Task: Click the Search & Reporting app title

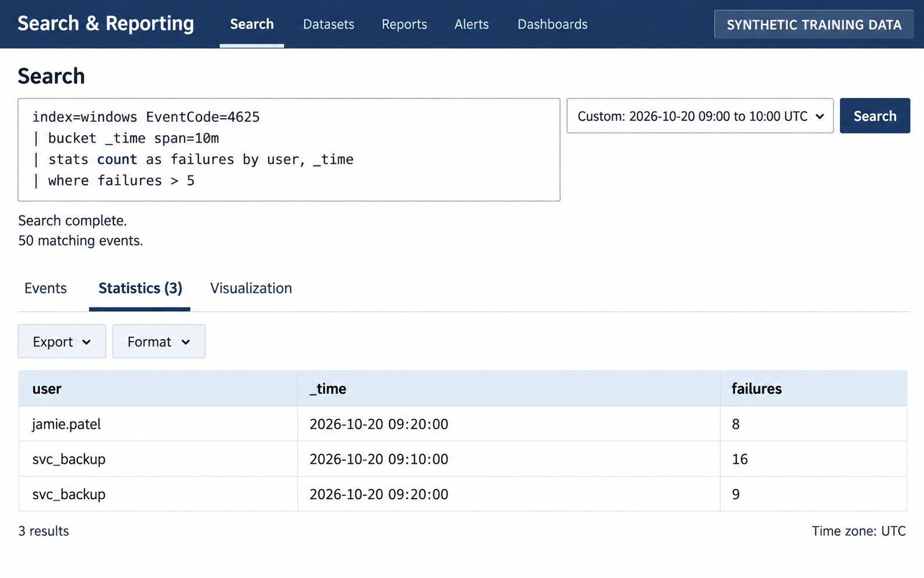Action: point(105,23)
